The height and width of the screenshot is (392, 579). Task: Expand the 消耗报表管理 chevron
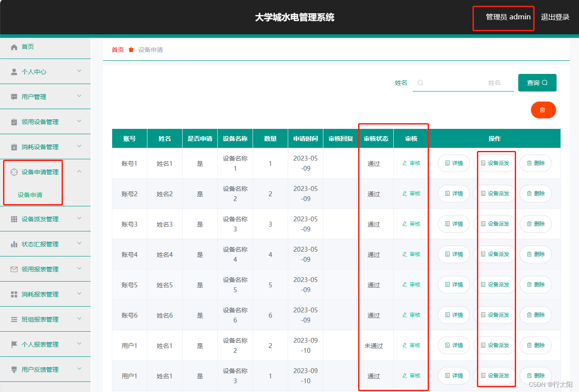(79, 293)
